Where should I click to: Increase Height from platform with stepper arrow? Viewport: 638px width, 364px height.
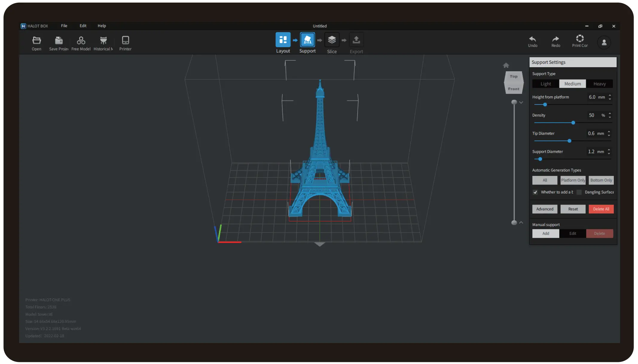click(610, 96)
